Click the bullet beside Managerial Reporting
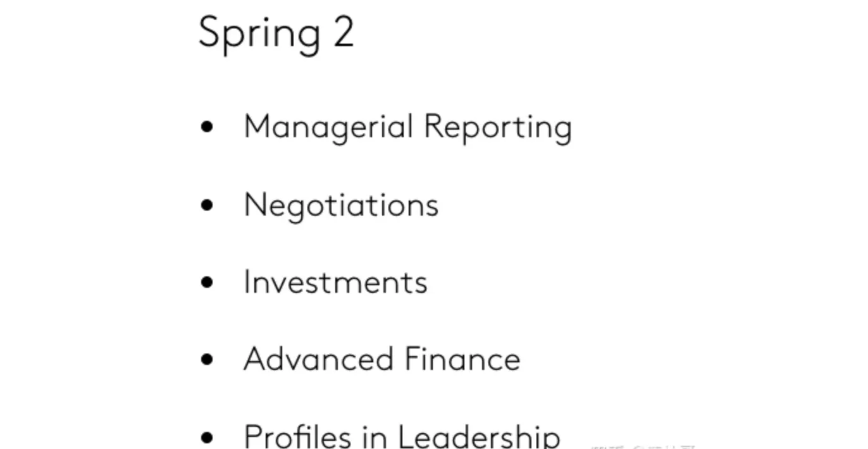Viewport: 868px width, 449px height. tap(207, 127)
